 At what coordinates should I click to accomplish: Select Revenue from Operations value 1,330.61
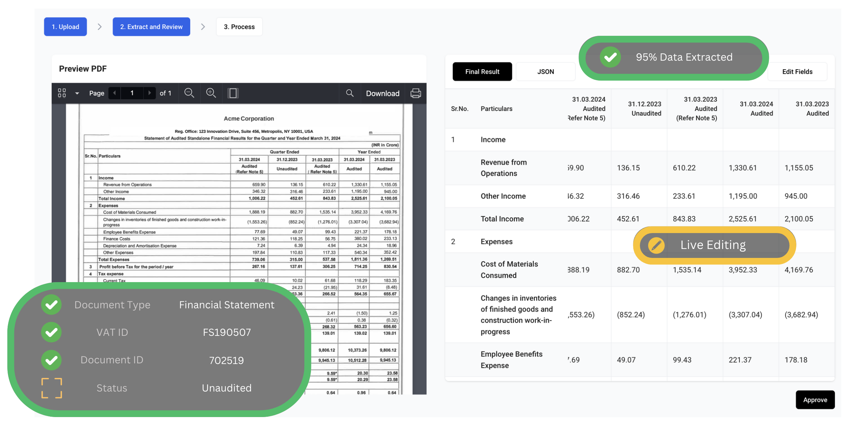743,168
